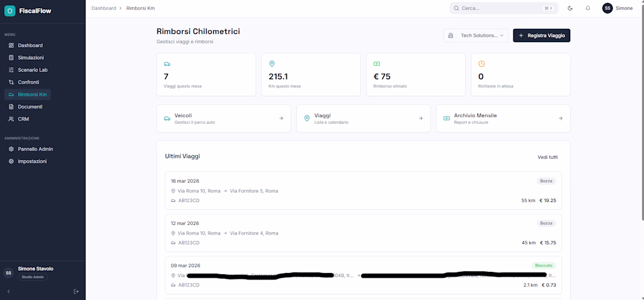Open the Simone user menu in the header
The width and height of the screenshot is (644, 300).
point(618,8)
